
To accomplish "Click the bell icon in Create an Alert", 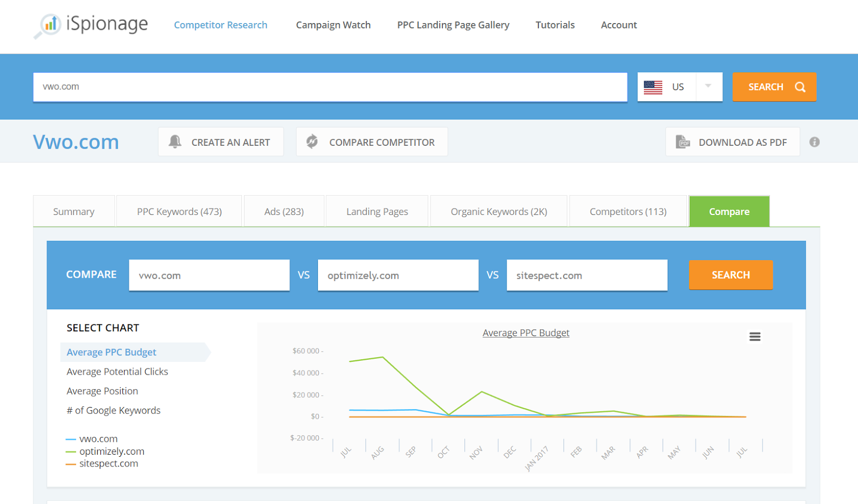I will tap(175, 142).
